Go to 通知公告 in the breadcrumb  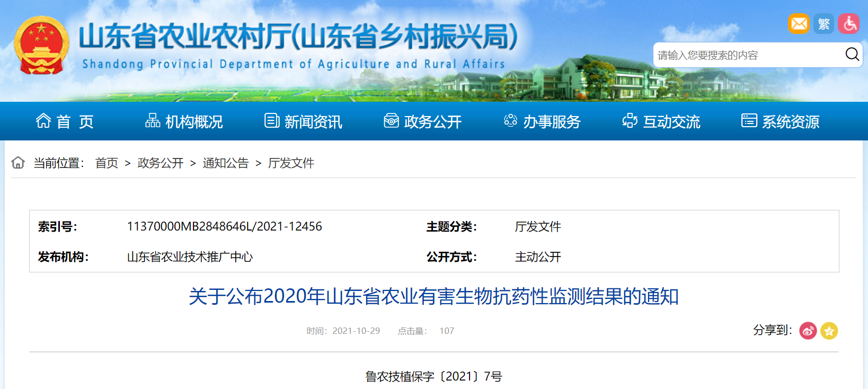[226, 163]
